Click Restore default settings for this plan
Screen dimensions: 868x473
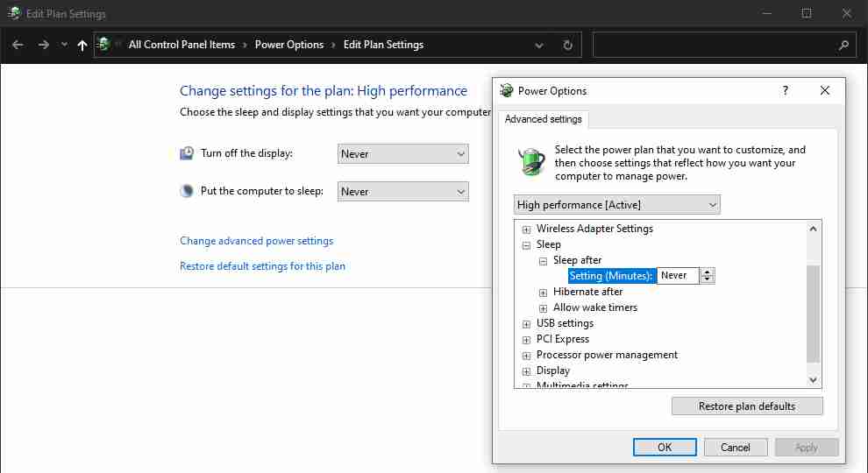(262, 266)
